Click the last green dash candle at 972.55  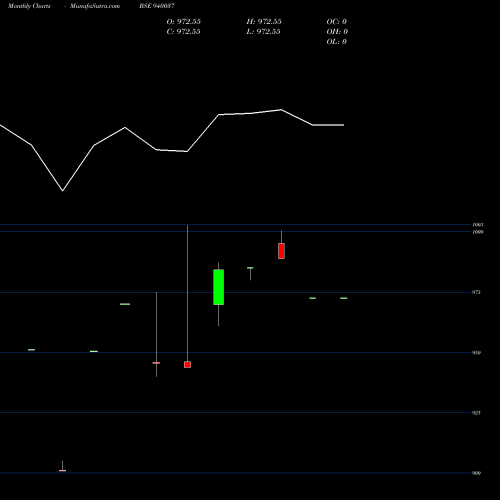click(x=344, y=298)
